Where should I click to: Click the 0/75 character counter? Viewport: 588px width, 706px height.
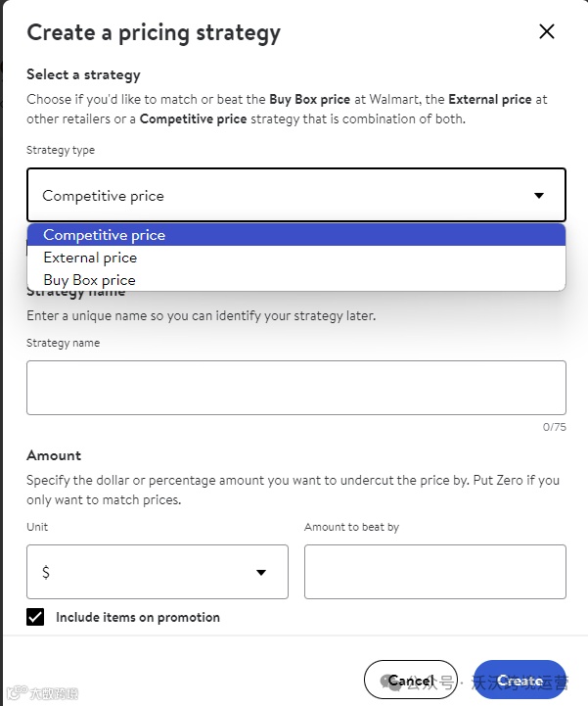(x=554, y=427)
